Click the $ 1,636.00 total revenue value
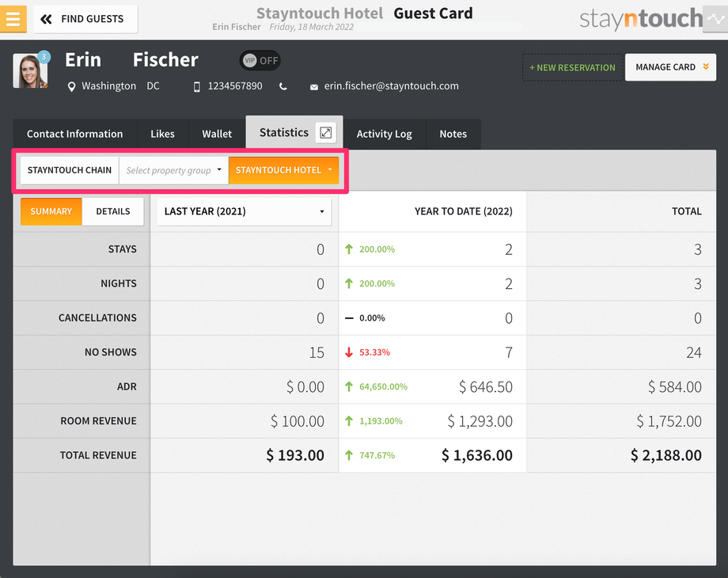This screenshot has height=578, width=728. click(x=477, y=456)
